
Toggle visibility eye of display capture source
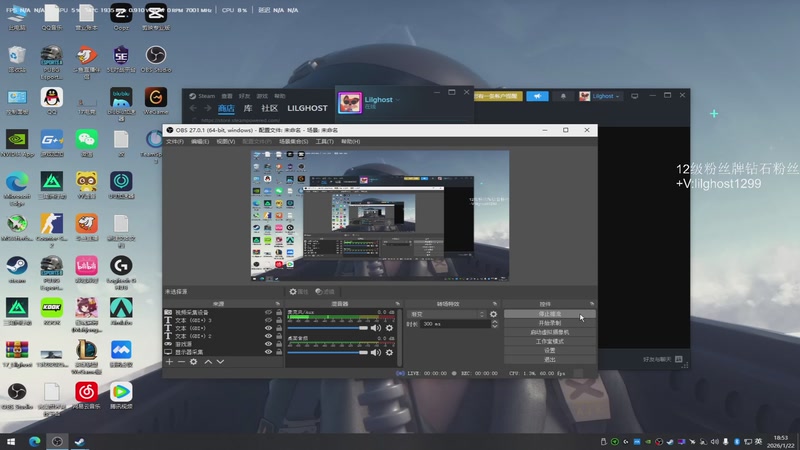pyautogui.click(x=268, y=352)
